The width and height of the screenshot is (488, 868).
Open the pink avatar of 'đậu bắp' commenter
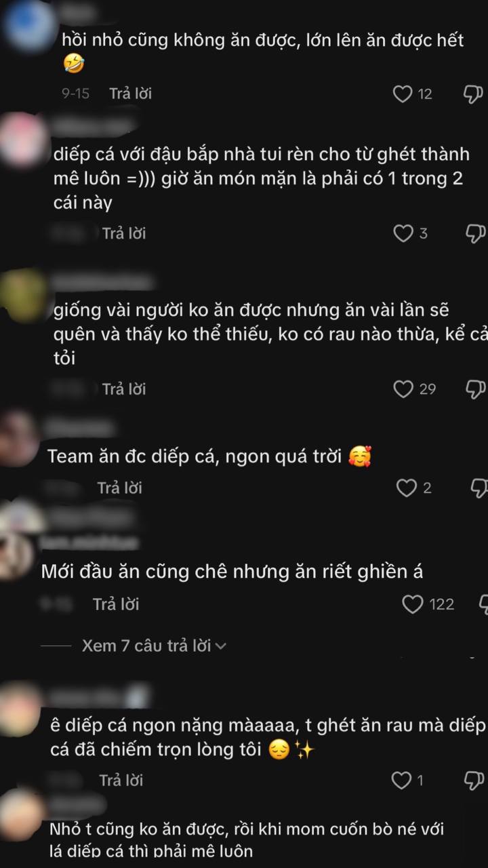coord(24,140)
